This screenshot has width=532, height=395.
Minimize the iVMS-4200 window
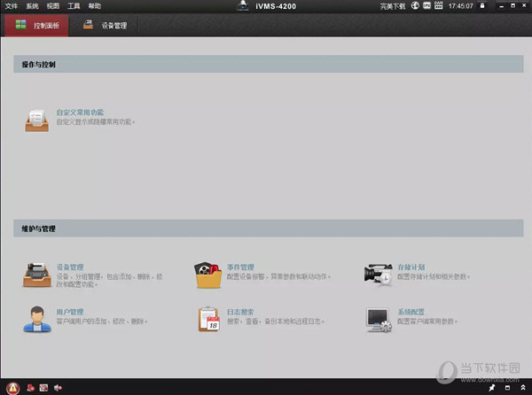[502, 6]
